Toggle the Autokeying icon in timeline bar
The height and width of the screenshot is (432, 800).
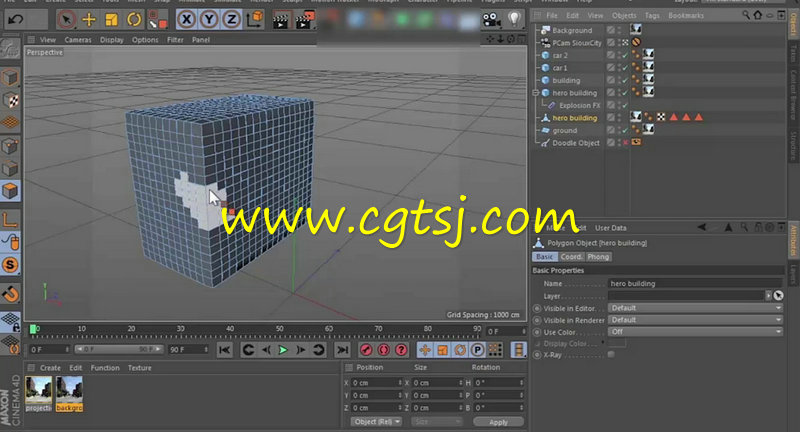coord(384,350)
